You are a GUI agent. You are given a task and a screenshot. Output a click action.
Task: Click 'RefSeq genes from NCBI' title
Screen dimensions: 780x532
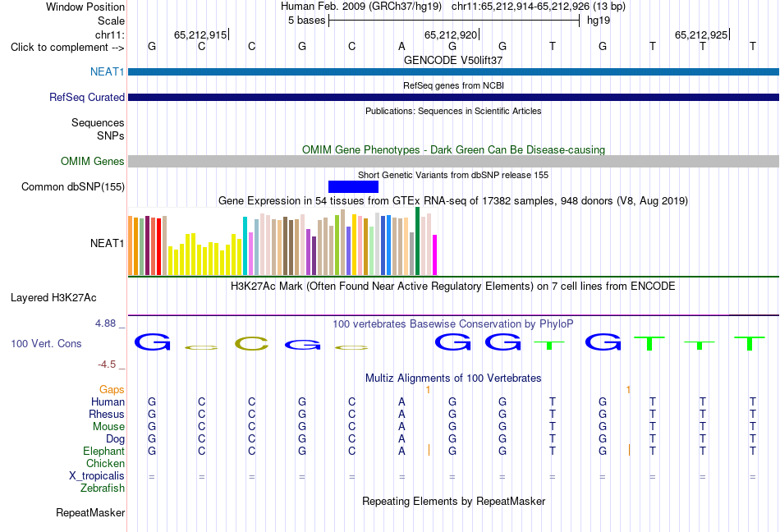pos(453,85)
